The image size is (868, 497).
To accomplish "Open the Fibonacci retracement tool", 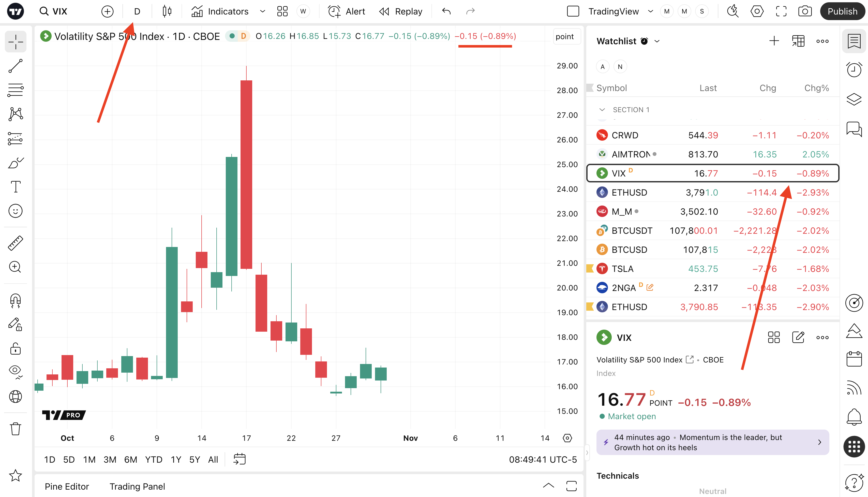I will 15,90.
